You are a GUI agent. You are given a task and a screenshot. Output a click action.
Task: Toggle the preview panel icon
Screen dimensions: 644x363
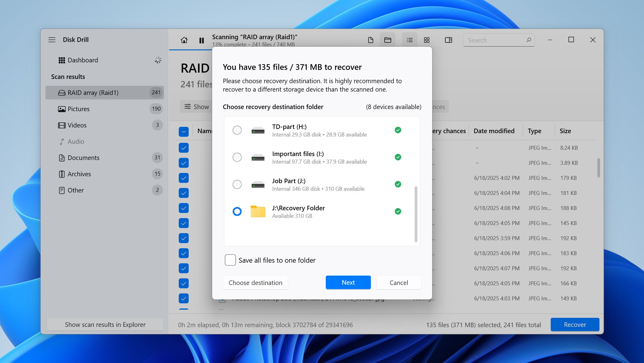pyautogui.click(x=448, y=40)
